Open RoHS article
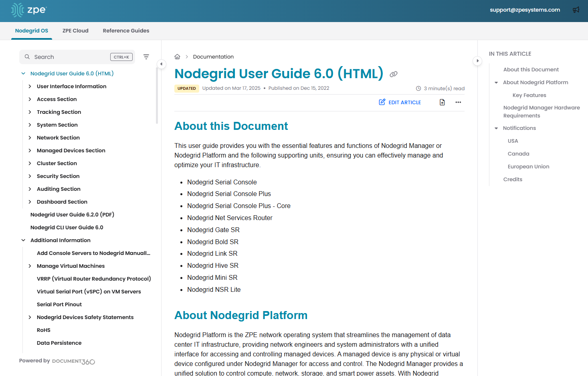This screenshot has height=376, width=588. point(44,330)
